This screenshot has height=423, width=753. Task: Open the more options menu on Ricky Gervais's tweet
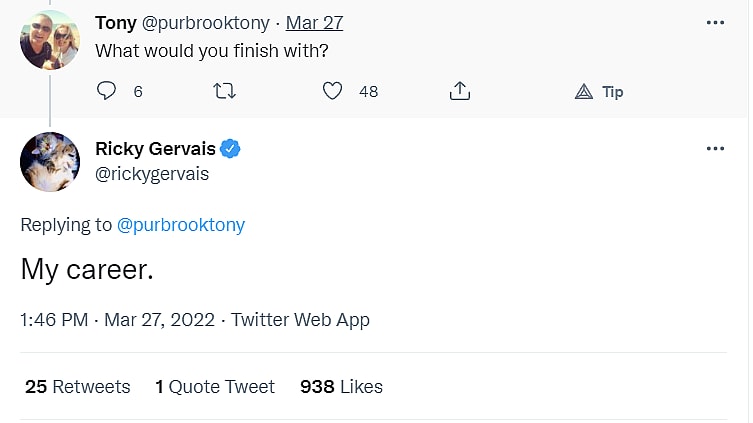coord(714,149)
